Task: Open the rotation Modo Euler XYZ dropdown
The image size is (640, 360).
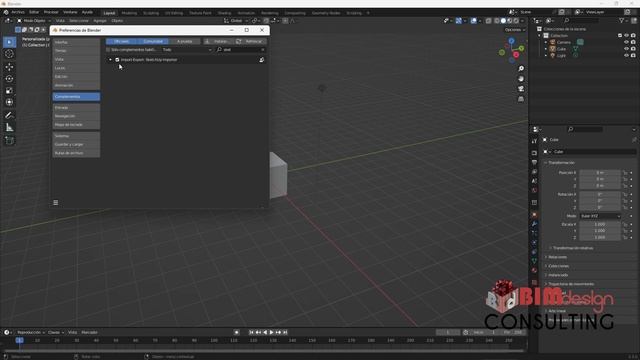Action: pos(600,216)
